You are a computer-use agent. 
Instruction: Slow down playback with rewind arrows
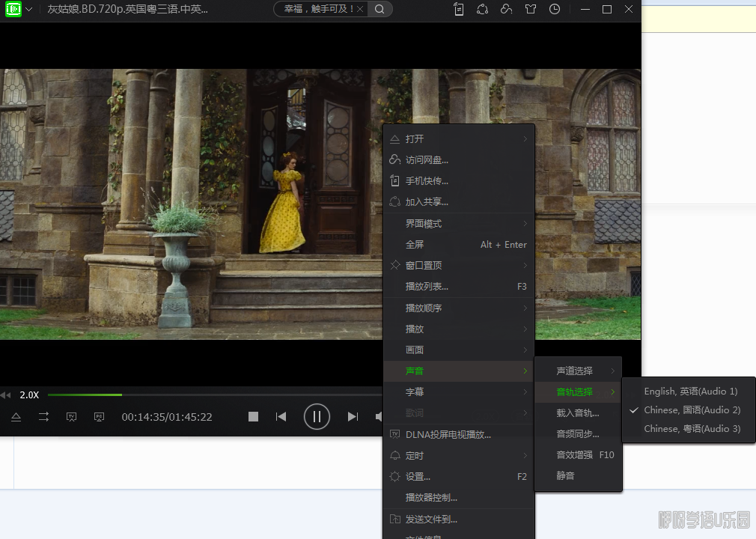(x=6, y=395)
